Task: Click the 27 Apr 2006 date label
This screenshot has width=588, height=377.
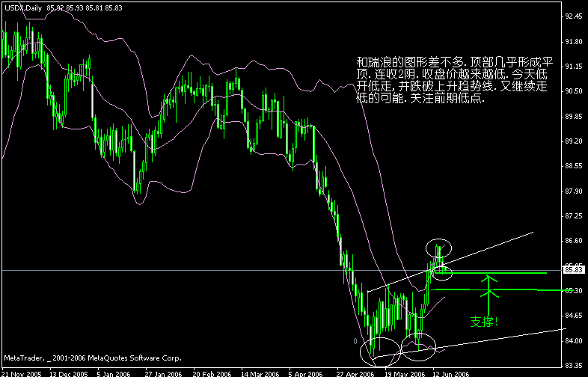Action: click(x=356, y=373)
